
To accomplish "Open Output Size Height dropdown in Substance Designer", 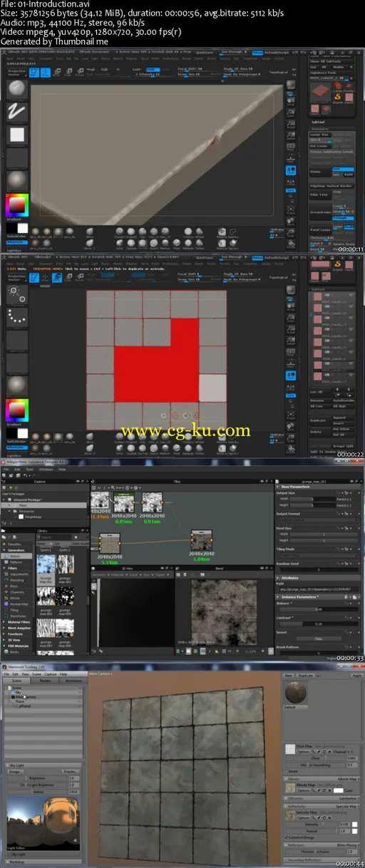I will point(343,505).
